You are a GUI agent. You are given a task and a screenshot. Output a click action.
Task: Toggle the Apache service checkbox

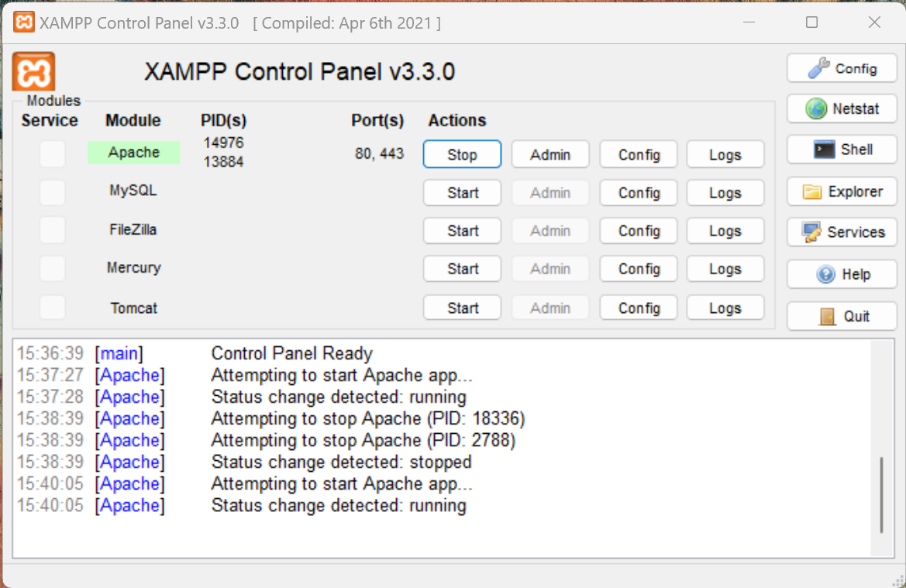53,153
